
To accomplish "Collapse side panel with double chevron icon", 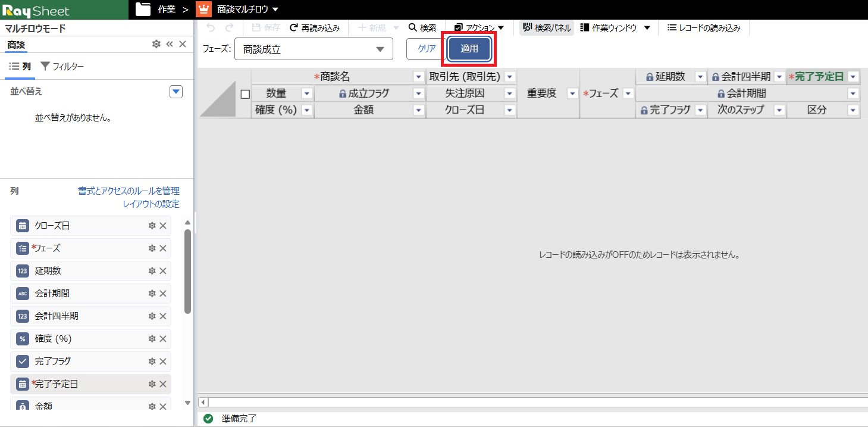I will click(x=170, y=44).
